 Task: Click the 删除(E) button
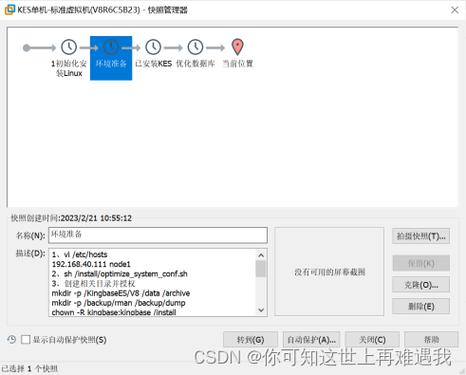point(421,306)
